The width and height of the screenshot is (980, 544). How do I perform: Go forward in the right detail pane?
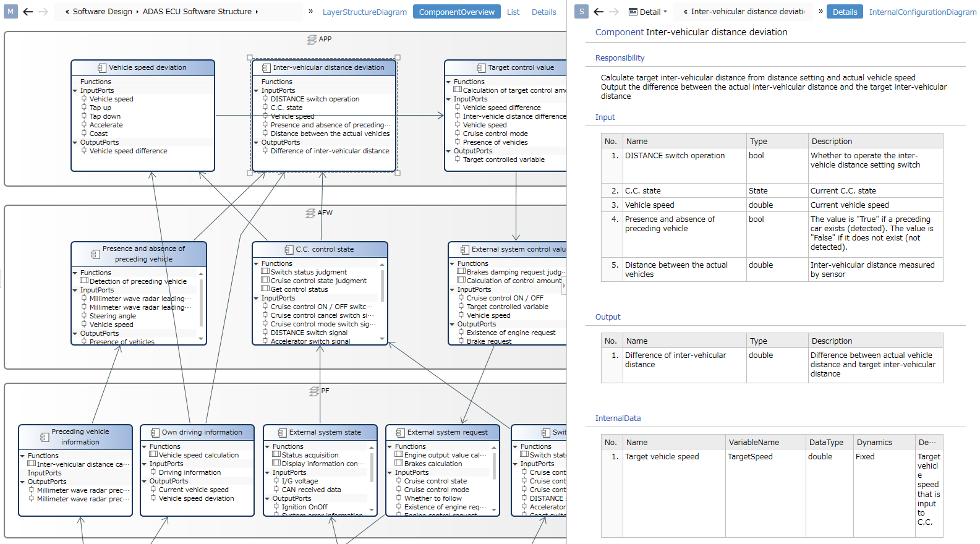(x=613, y=11)
